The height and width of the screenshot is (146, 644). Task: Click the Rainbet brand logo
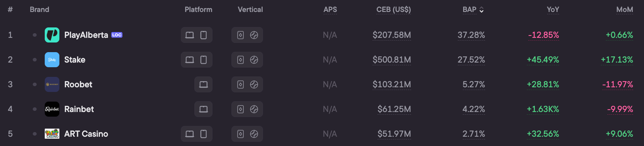pyautogui.click(x=52, y=109)
